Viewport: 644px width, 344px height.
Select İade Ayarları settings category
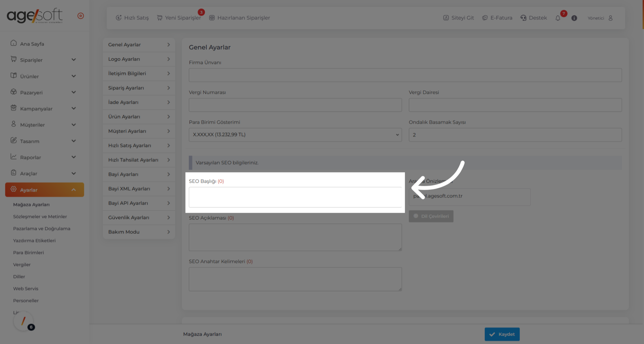coord(139,102)
